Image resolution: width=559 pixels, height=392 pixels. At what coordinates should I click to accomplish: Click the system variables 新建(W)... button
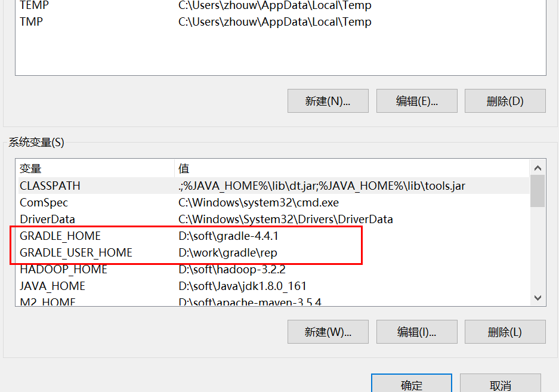(328, 332)
